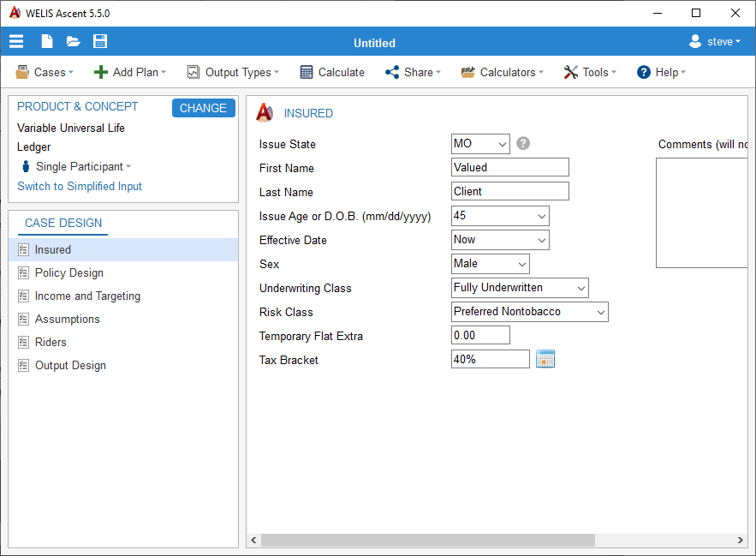Expand the Single Participant selector

(77, 166)
